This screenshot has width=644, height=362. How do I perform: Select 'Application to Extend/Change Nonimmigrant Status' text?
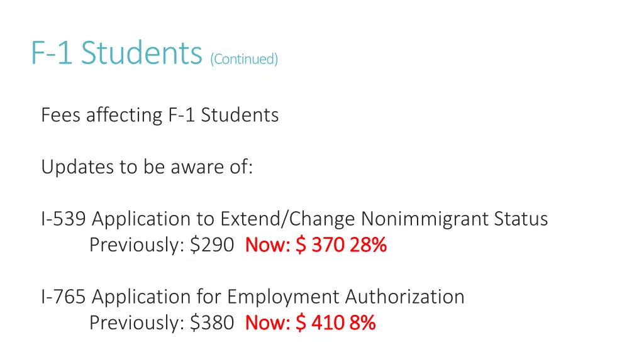[319, 219]
